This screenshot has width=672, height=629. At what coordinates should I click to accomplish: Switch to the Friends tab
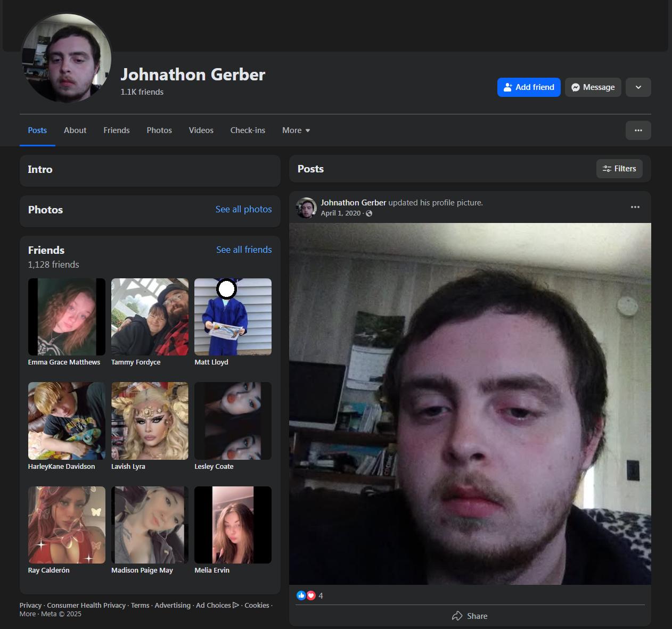click(x=117, y=130)
